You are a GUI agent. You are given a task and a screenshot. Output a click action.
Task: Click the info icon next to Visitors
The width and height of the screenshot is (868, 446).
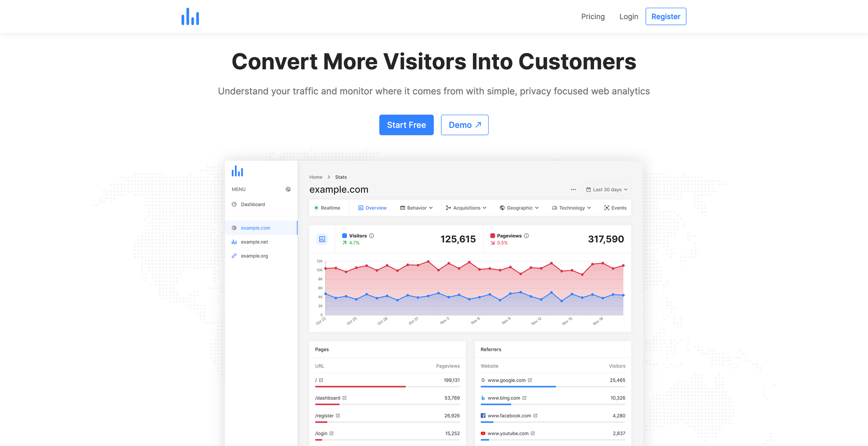pos(372,236)
